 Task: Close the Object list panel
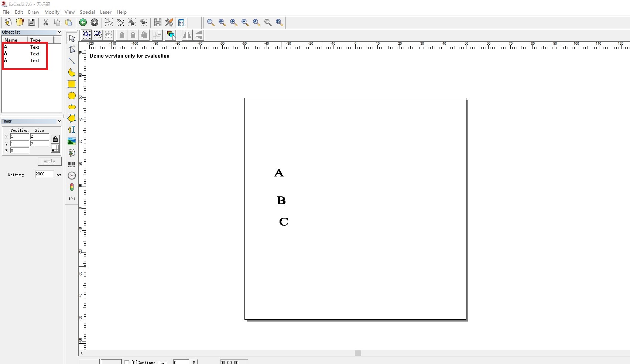(x=59, y=32)
